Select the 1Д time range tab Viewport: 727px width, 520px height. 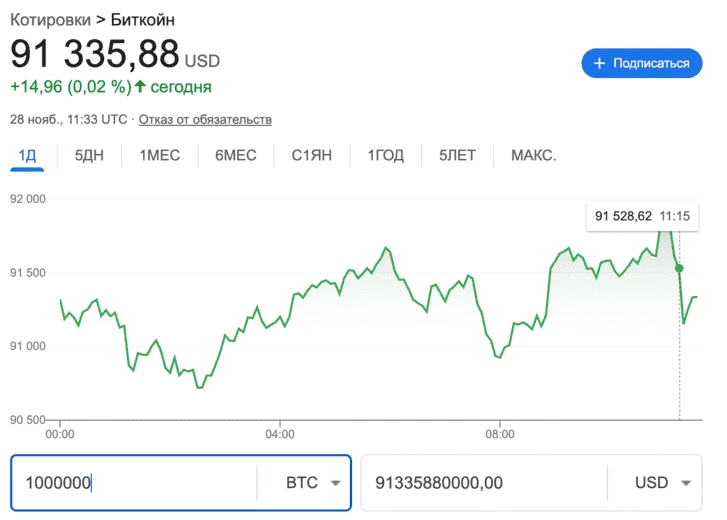(x=27, y=155)
